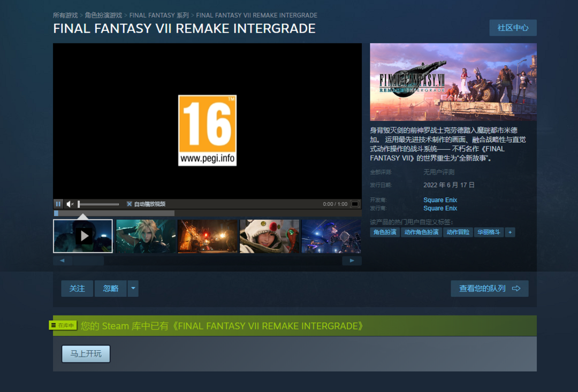Click the right arrow of thumbnail strip
Viewport: 578px width, 392px height.
(352, 260)
